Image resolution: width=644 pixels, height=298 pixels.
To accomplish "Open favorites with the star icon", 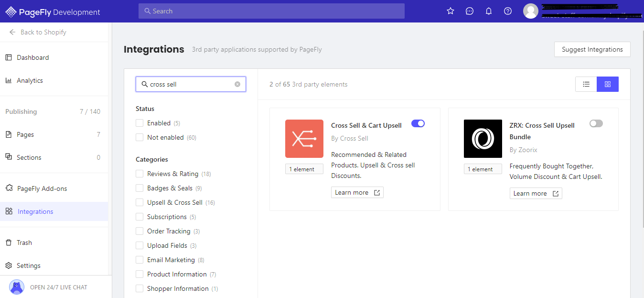I will point(451,11).
